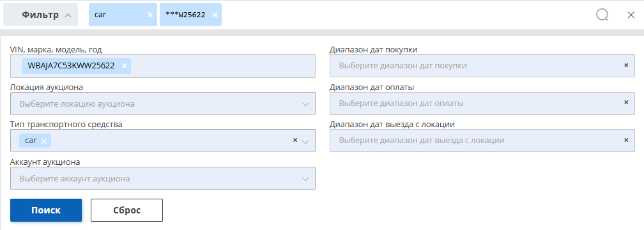This screenshot has width=644, height=230.
Task: Open the vehicle type dropdown arrow
Action: click(x=305, y=142)
